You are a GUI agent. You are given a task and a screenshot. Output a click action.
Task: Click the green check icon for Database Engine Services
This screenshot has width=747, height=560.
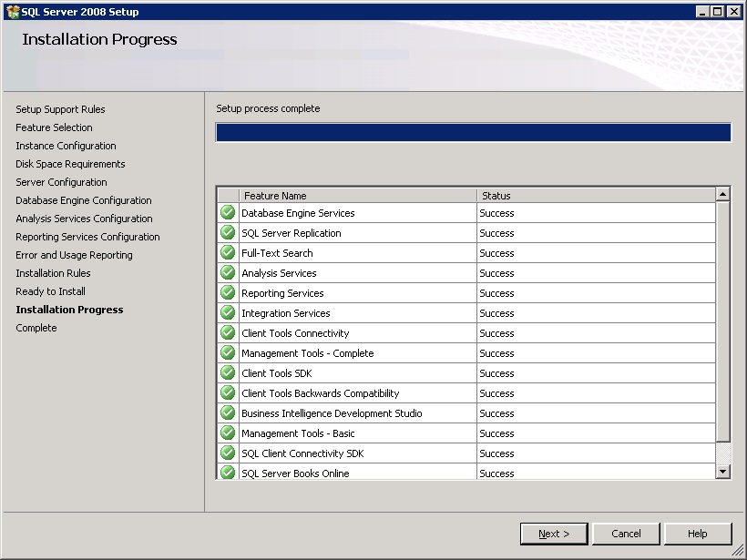[228, 212]
